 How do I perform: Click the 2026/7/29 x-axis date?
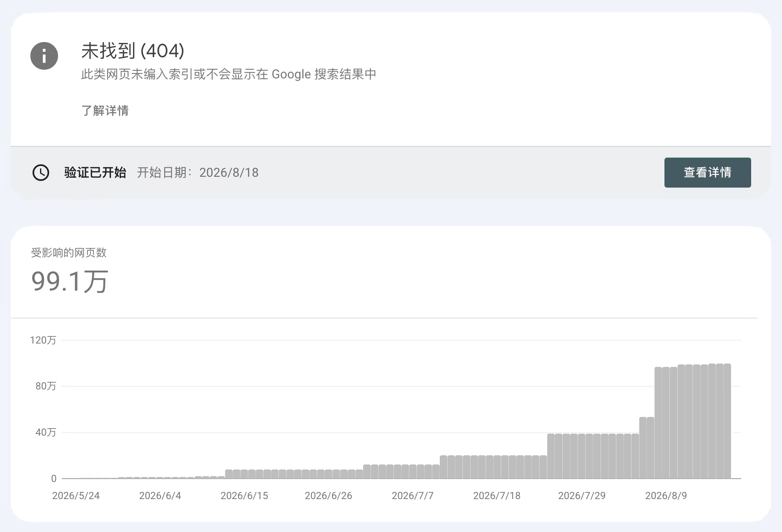[x=581, y=496]
